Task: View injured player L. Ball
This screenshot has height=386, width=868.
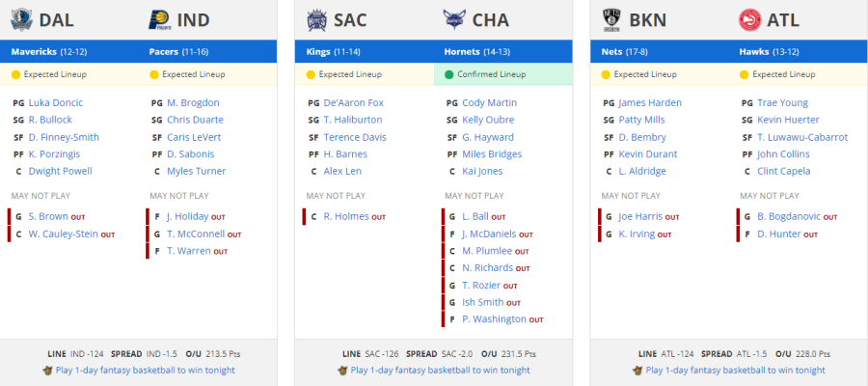Action: coord(475,216)
